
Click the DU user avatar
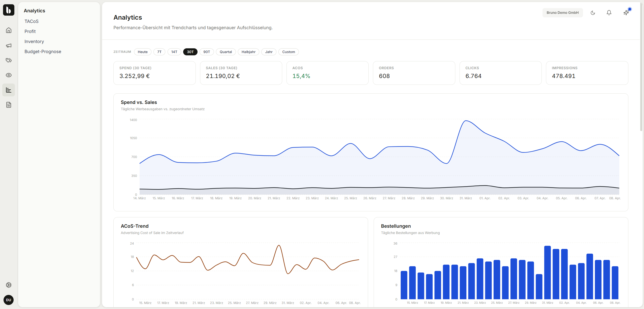pos(9,300)
